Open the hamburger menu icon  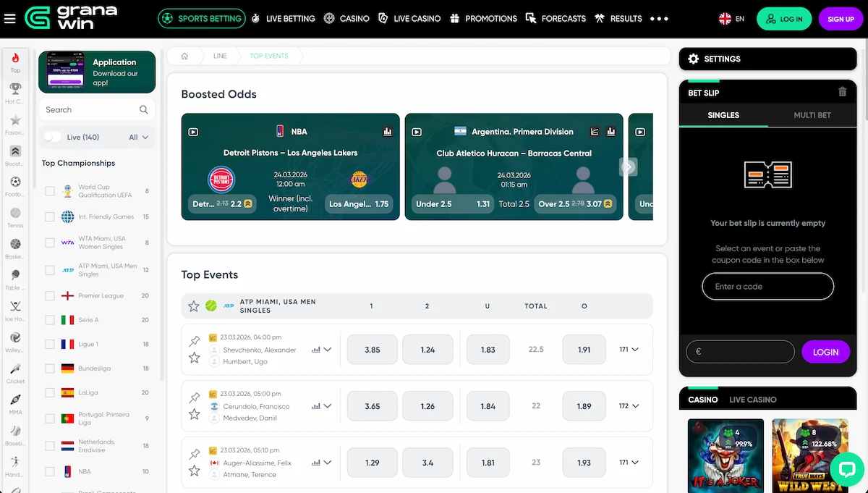click(9, 19)
